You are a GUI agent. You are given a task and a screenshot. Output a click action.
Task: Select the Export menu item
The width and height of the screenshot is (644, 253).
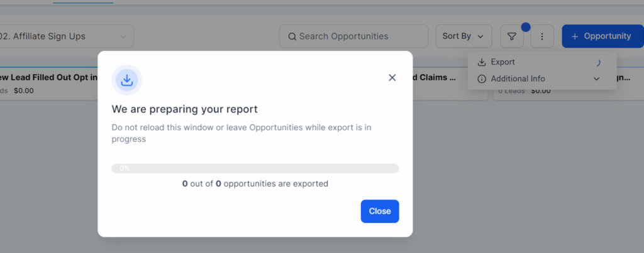tap(503, 62)
